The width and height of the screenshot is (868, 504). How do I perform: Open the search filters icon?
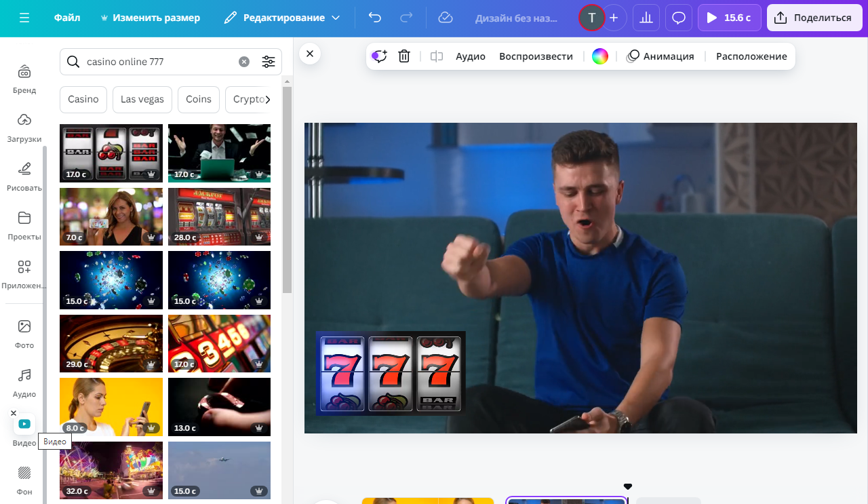[x=269, y=62]
